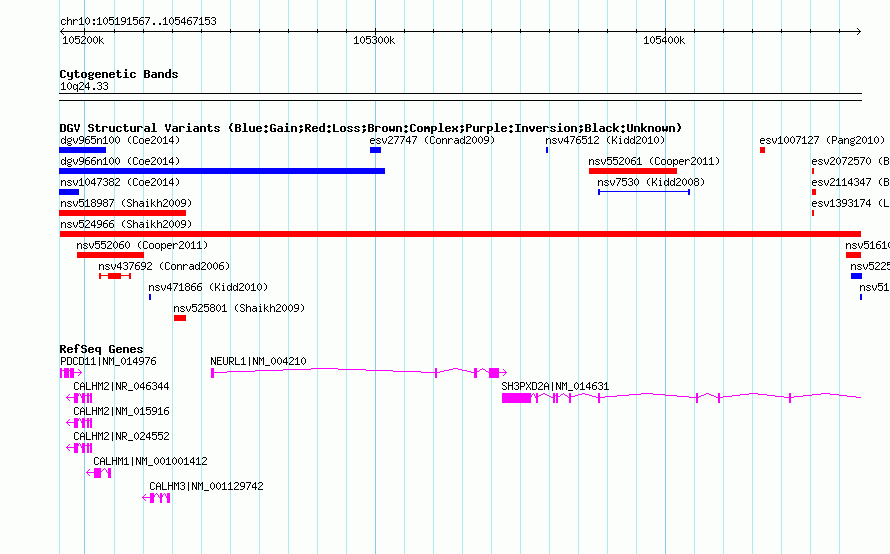Click nsv476512 (Kidd2010) label
This screenshot has width=890, height=554.
point(605,140)
